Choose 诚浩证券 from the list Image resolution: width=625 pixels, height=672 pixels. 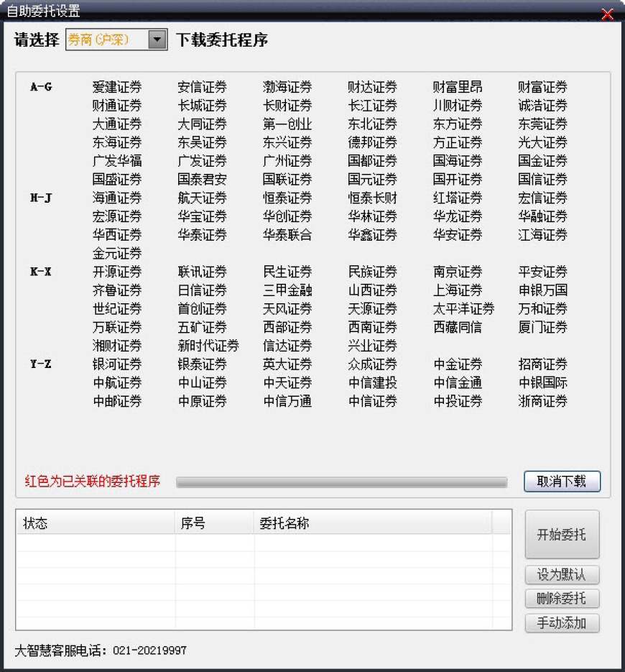(x=542, y=106)
